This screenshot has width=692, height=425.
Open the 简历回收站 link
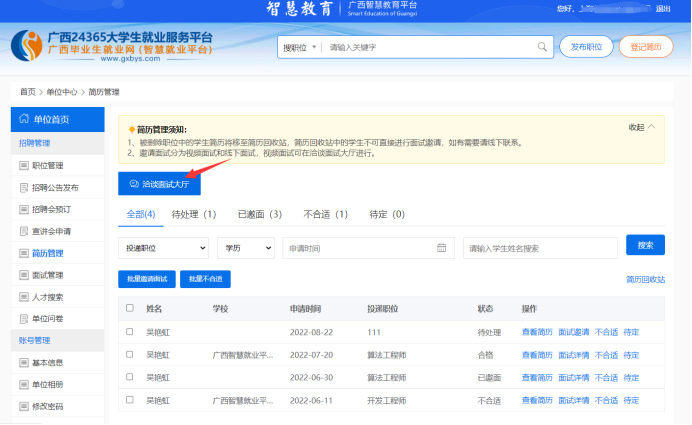pos(645,279)
